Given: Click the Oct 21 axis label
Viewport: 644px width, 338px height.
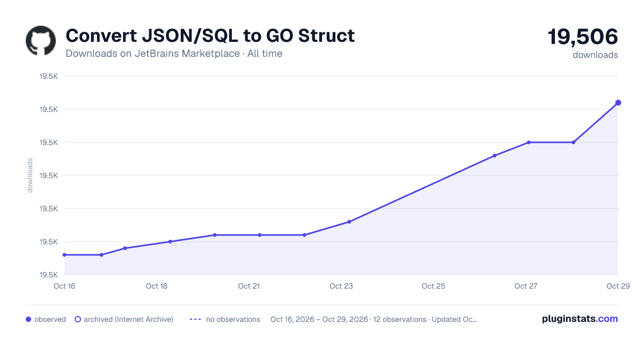Looking at the screenshot, I should 249,286.
